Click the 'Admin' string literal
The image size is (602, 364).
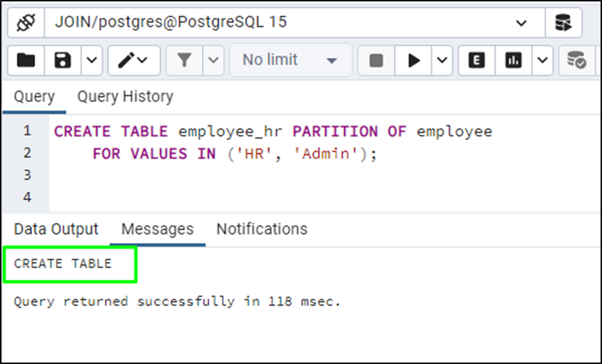pyautogui.click(x=326, y=154)
